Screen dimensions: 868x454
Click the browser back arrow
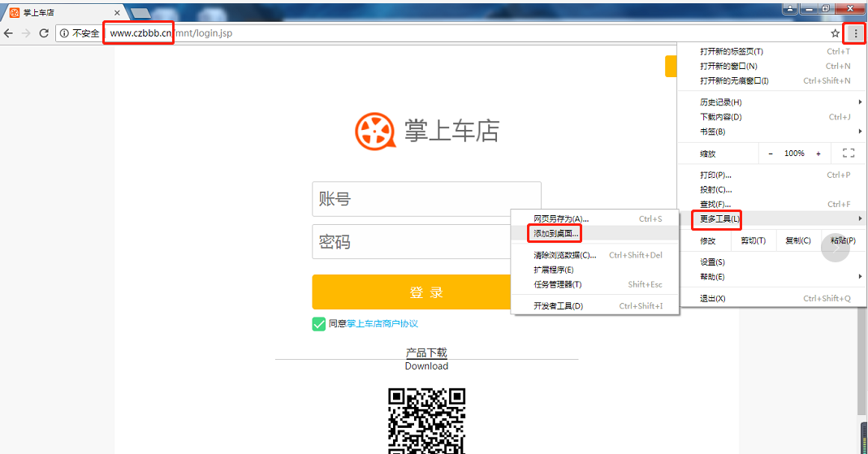[x=8, y=33]
